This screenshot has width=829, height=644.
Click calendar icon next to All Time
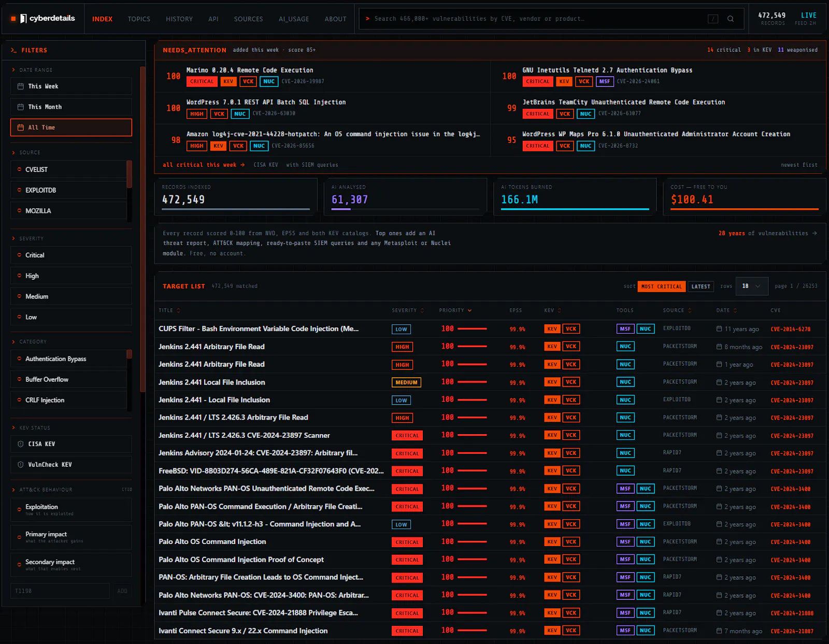click(x=21, y=127)
